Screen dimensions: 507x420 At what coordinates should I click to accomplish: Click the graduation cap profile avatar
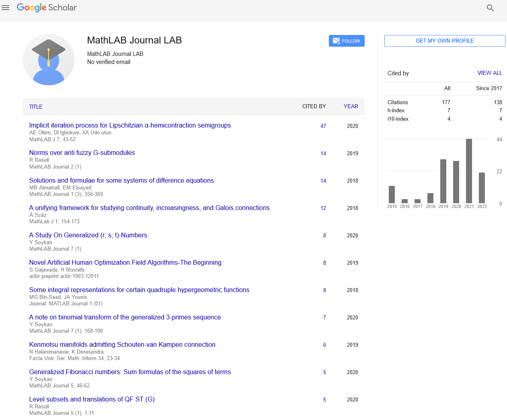tap(49, 60)
